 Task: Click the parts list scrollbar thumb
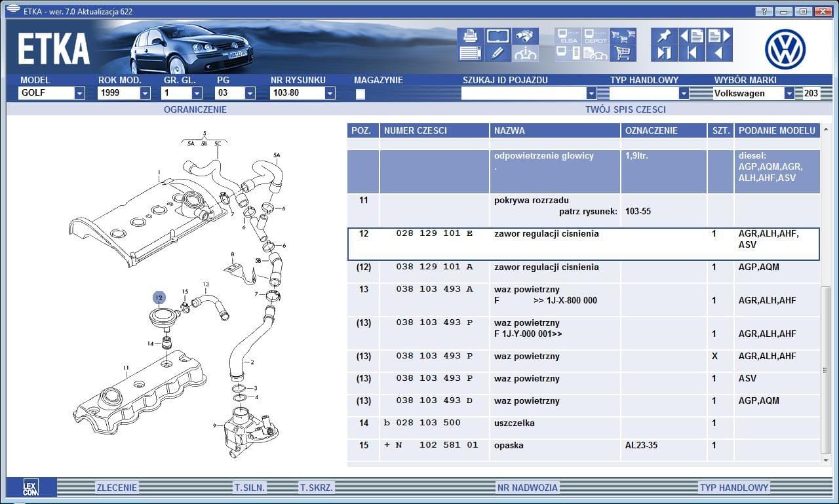(826, 370)
